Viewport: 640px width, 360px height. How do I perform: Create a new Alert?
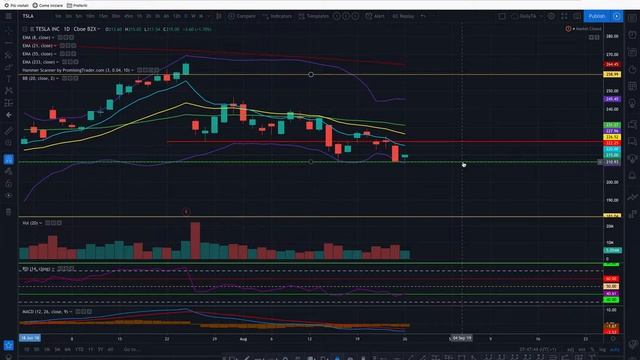(375, 16)
